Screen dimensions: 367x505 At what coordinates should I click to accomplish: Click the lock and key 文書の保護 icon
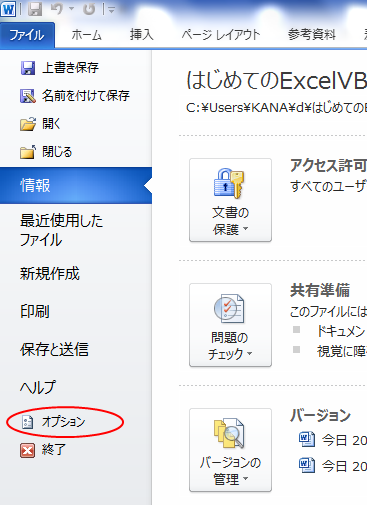click(x=229, y=184)
